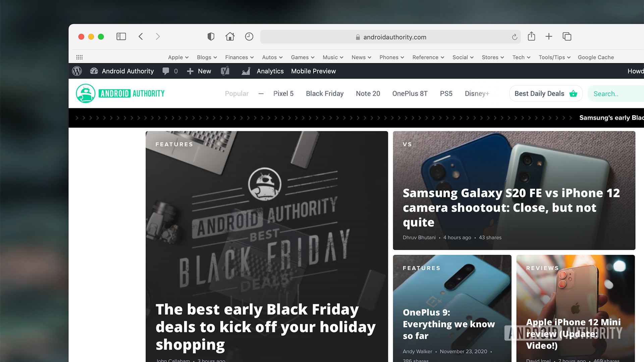Expand the Tools/Tips dropdown menu
Viewport: 644px width, 362px height.
pyautogui.click(x=554, y=57)
